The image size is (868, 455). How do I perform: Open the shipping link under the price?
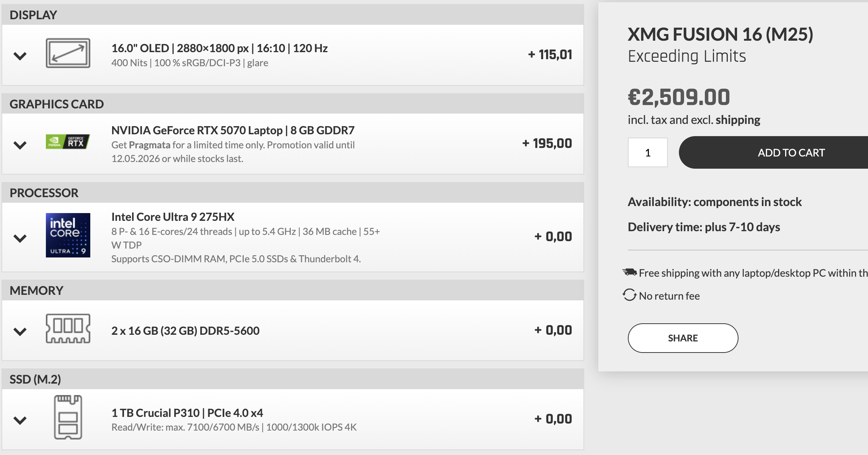[x=738, y=120]
